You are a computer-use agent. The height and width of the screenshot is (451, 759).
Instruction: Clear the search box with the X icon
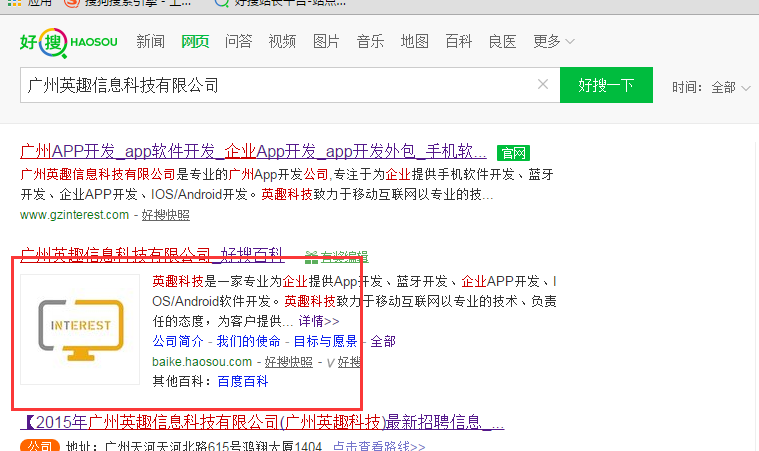543,84
